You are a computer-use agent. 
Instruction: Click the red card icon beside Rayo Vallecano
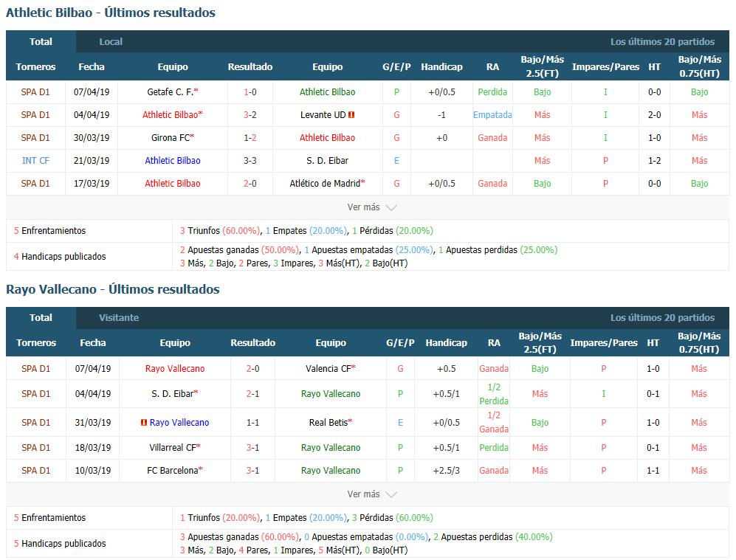[x=144, y=423]
